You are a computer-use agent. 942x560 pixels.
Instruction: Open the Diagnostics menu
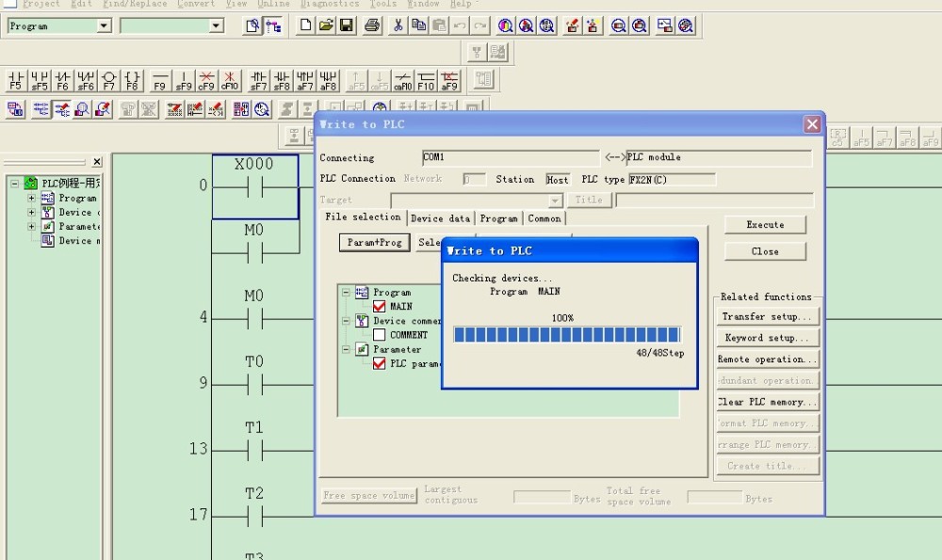coord(330,4)
